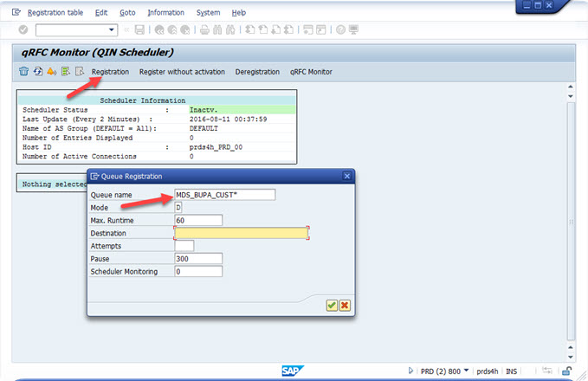
Task: Cancel dialog with red X button
Action: coord(345,306)
